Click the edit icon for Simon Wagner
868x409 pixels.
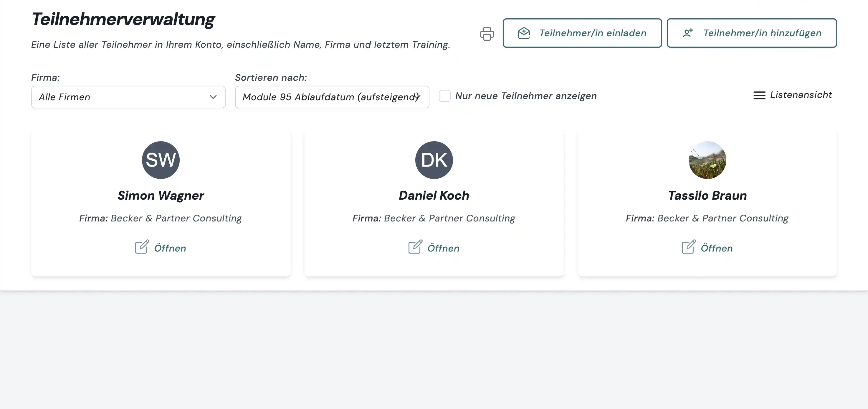tap(142, 247)
